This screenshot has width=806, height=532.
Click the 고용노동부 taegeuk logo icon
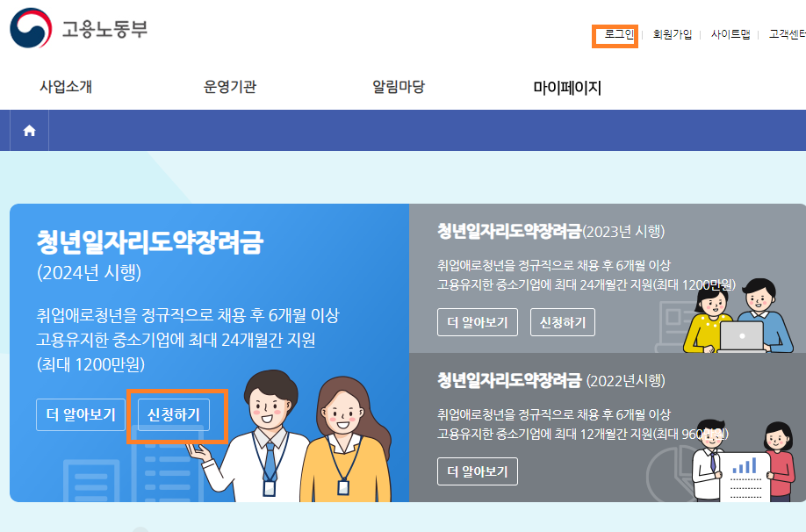coord(31,28)
